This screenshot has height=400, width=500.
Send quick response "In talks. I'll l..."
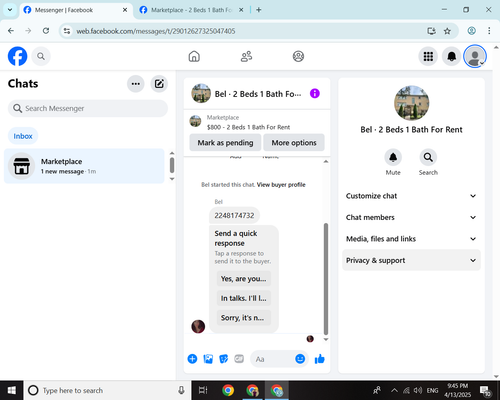click(x=244, y=298)
